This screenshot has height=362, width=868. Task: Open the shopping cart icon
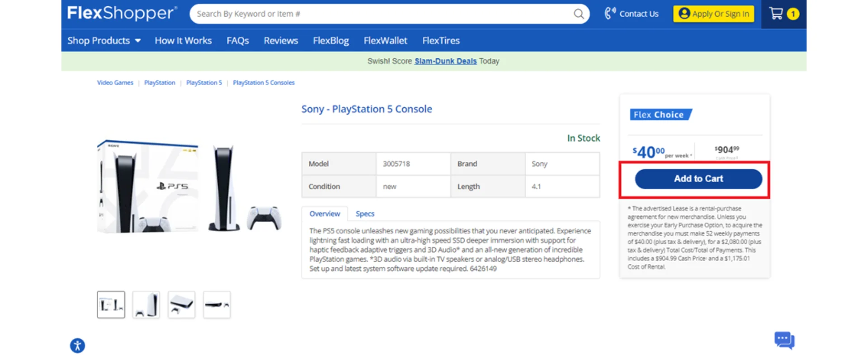click(x=776, y=14)
